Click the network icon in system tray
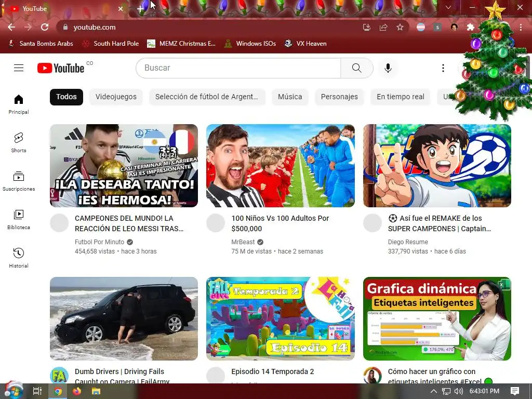 point(446,391)
